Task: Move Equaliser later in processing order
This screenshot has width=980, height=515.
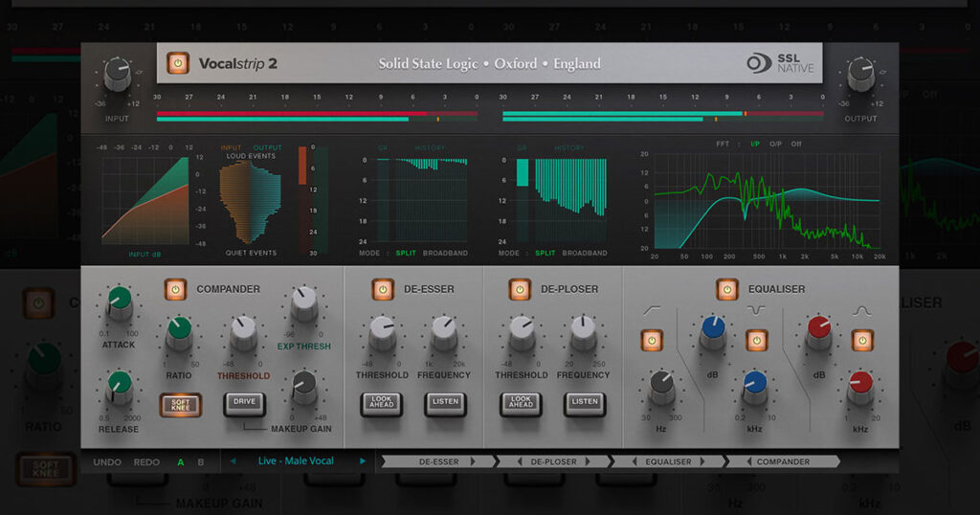Action: [702, 462]
